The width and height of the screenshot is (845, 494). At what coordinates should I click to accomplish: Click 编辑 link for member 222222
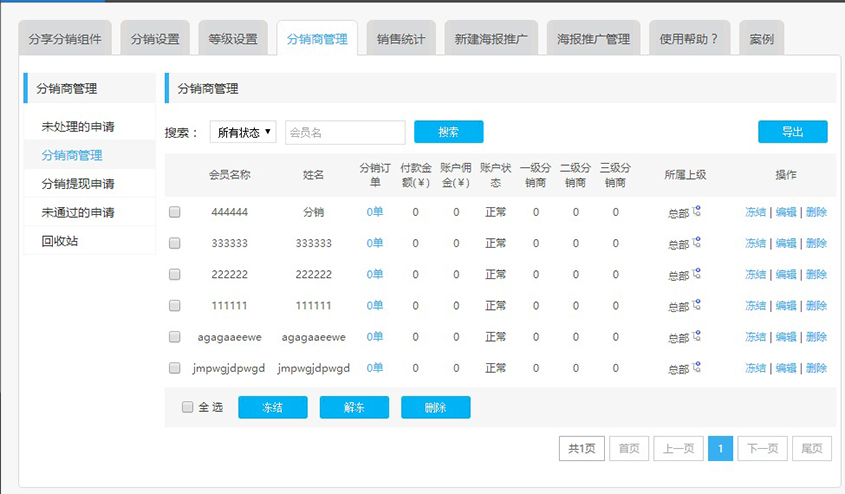[x=786, y=274]
